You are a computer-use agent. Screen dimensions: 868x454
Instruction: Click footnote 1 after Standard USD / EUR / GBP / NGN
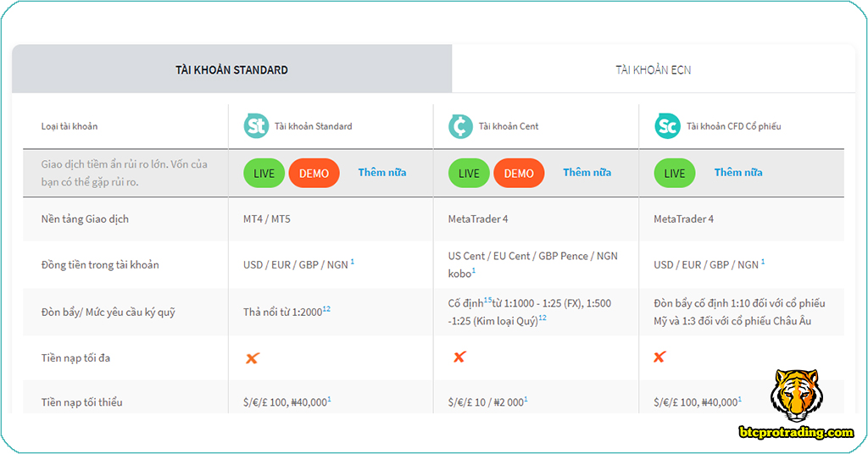pos(353,262)
